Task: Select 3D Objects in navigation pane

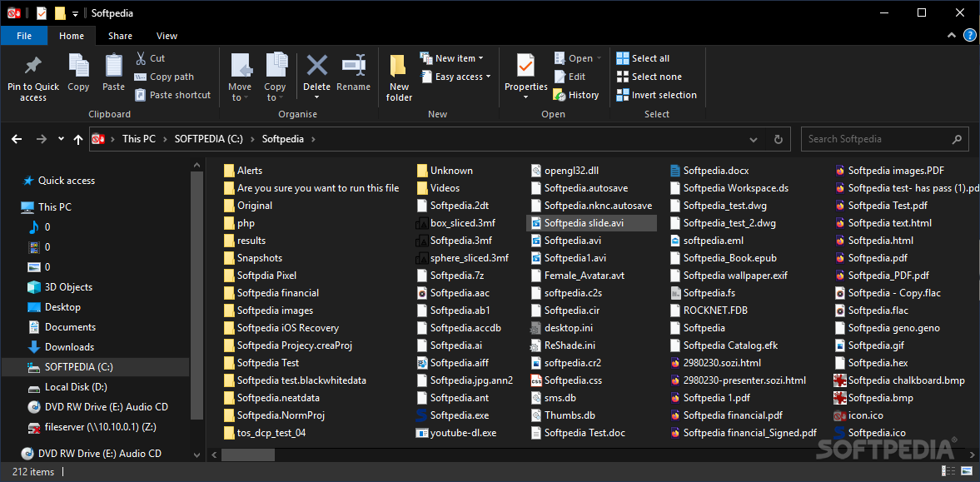Action: click(68, 287)
